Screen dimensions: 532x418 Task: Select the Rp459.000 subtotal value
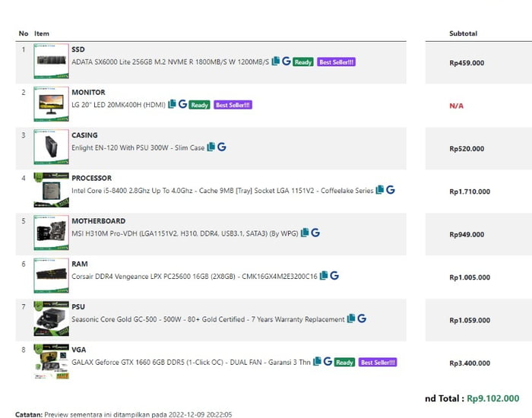pyautogui.click(x=467, y=63)
